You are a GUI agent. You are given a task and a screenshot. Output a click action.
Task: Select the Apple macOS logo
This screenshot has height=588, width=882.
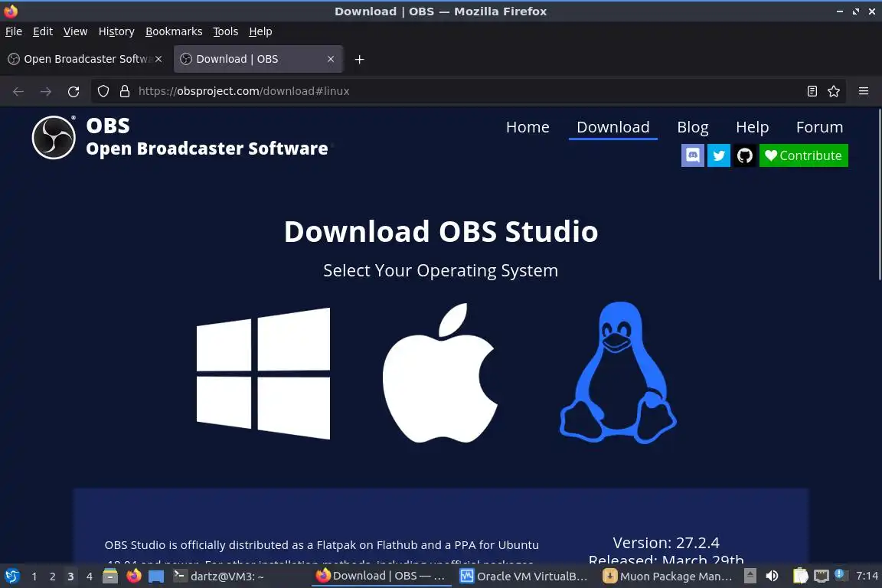440,373
